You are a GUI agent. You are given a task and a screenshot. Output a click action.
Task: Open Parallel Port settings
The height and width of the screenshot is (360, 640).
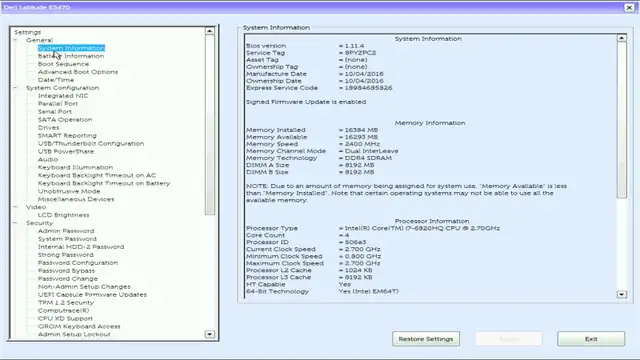coord(58,104)
